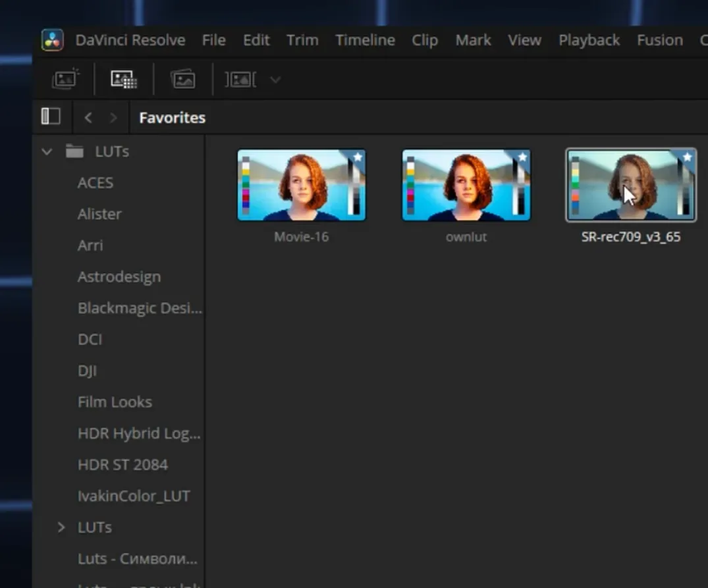Expand the nested LUTs subfolder
Screen dimensions: 708x588
(61, 527)
